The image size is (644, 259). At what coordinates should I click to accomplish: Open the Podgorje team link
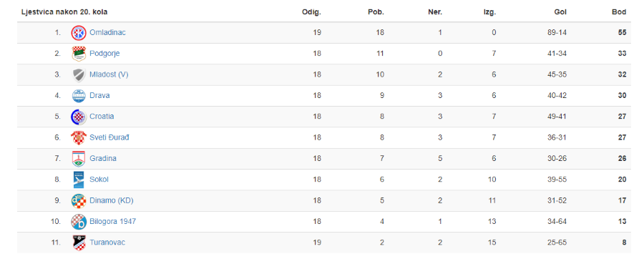(x=104, y=54)
